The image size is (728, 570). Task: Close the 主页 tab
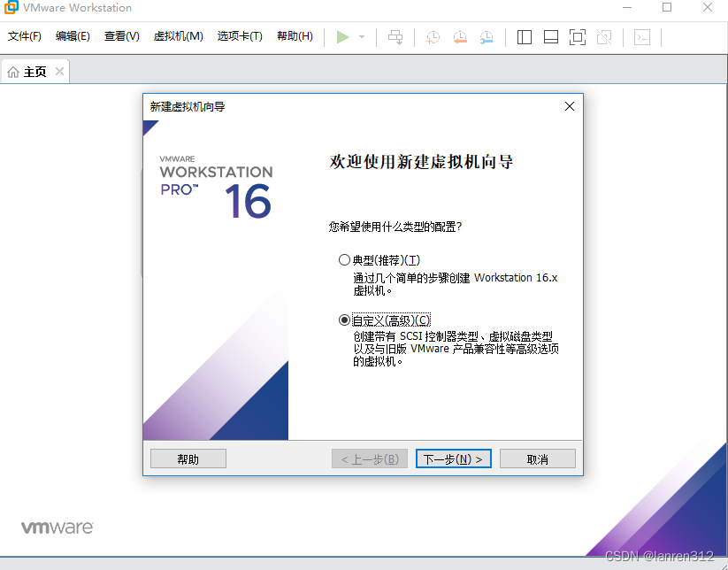[59, 72]
